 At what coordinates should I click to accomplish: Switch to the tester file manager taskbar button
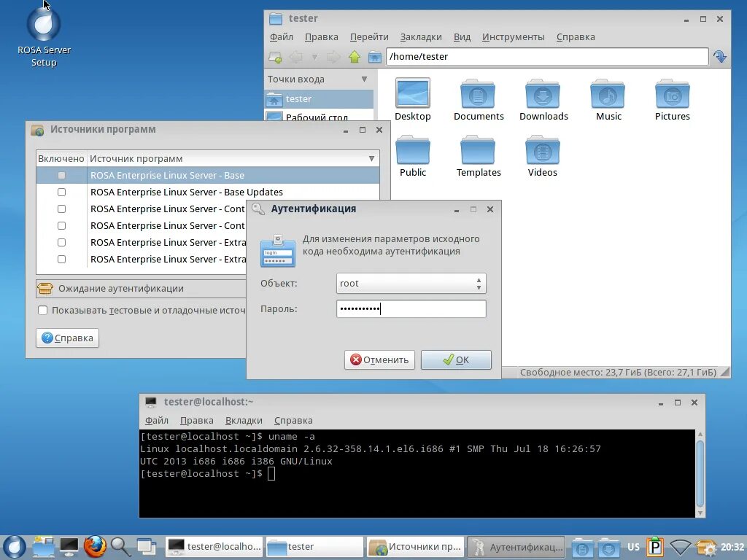[x=314, y=547]
